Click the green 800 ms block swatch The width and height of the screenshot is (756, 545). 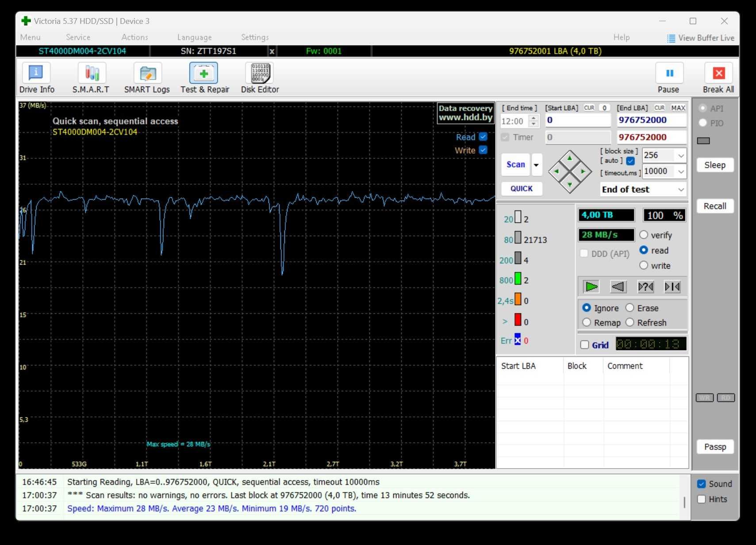[518, 278]
